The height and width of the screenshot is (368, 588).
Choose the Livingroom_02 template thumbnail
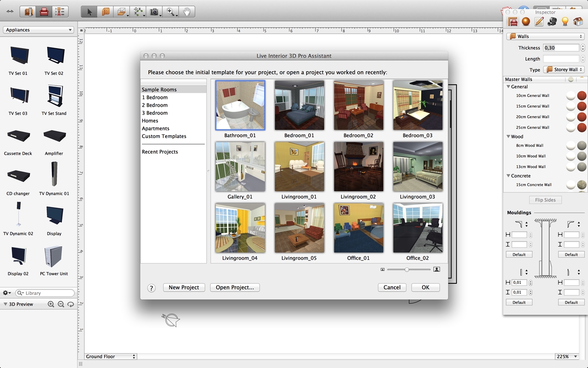tap(358, 167)
